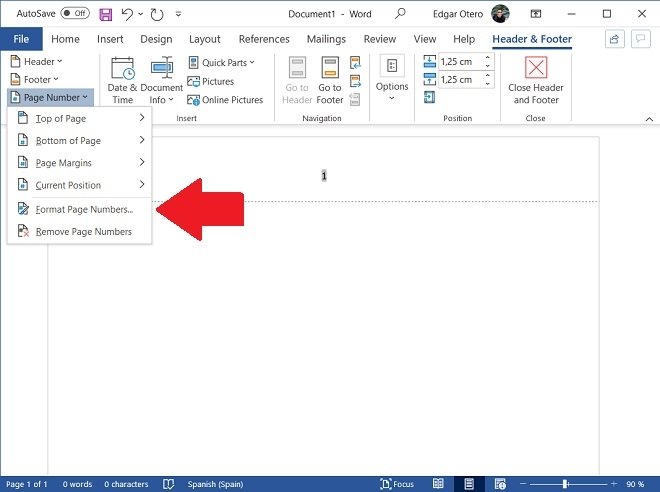Click the Previous section navigation icon
Screen dimensions: 660x492
(x=355, y=63)
